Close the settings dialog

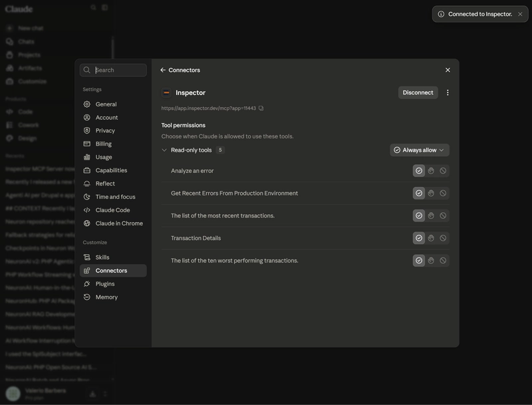[448, 70]
